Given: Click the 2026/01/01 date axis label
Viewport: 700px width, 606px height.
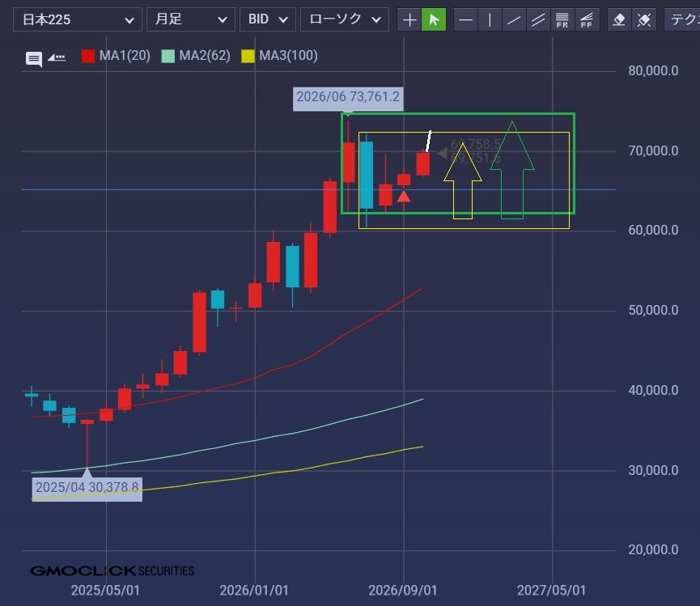Looking at the screenshot, I should click(x=254, y=591).
